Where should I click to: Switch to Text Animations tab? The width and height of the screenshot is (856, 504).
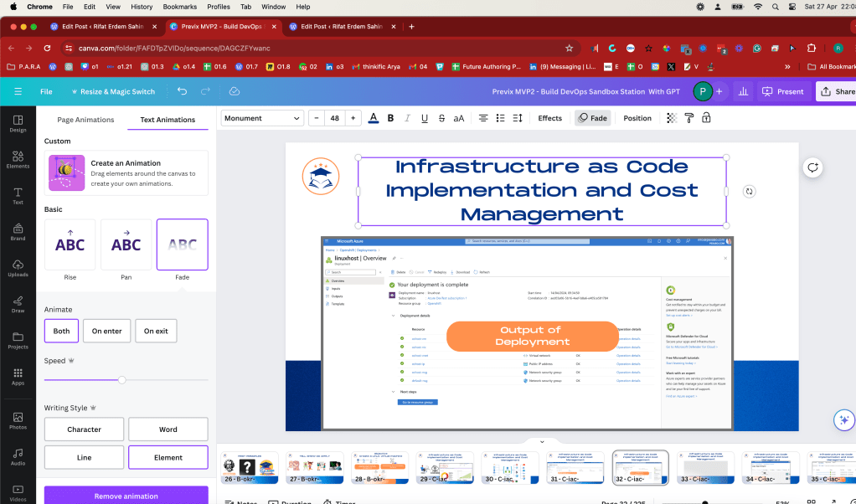pos(168,120)
